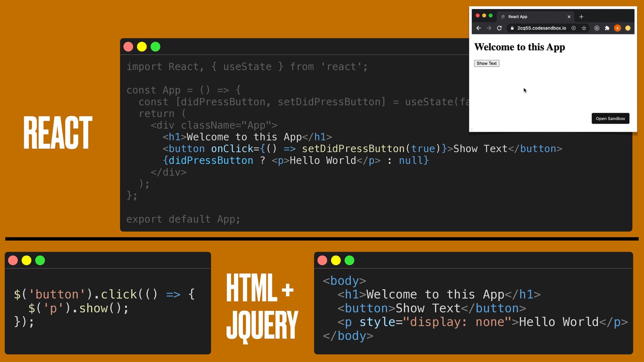
Task: Click the padlock icon in address bar
Action: (512, 28)
